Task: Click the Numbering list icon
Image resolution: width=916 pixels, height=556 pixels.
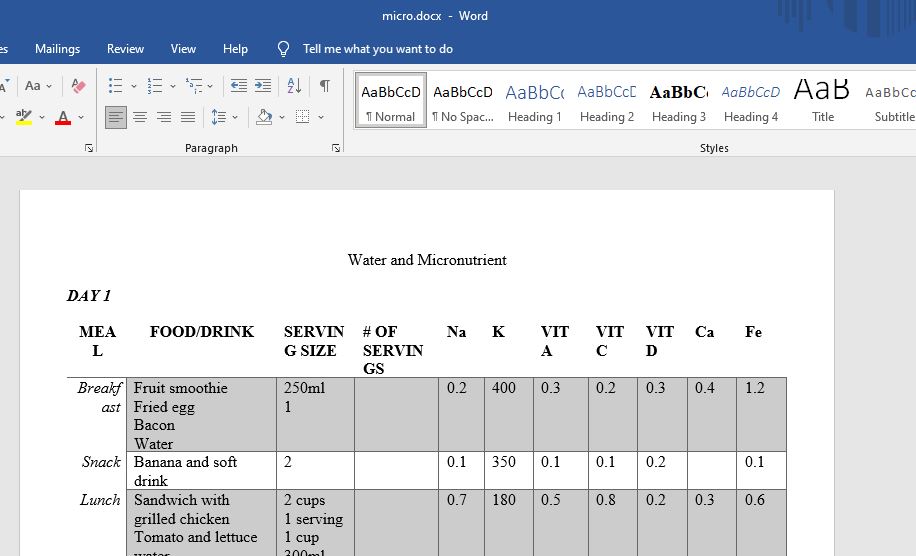Action: point(155,86)
